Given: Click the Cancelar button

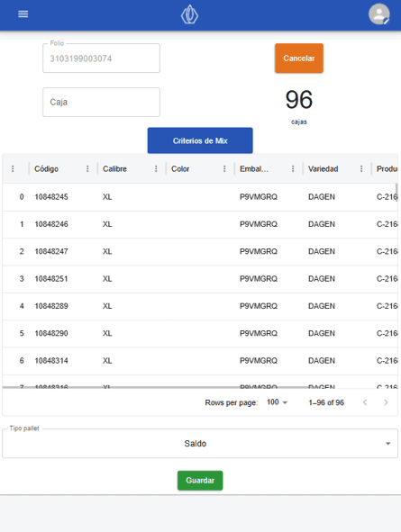Looking at the screenshot, I should point(299,58).
